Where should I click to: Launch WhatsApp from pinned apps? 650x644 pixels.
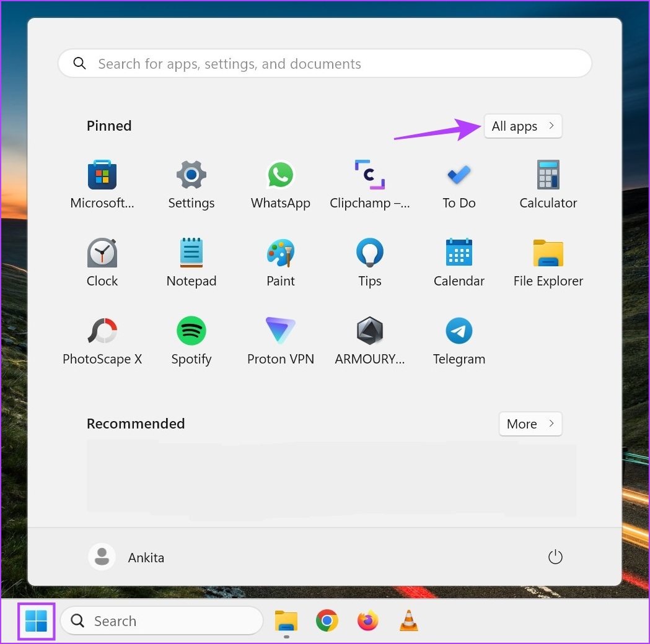pyautogui.click(x=280, y=185)
